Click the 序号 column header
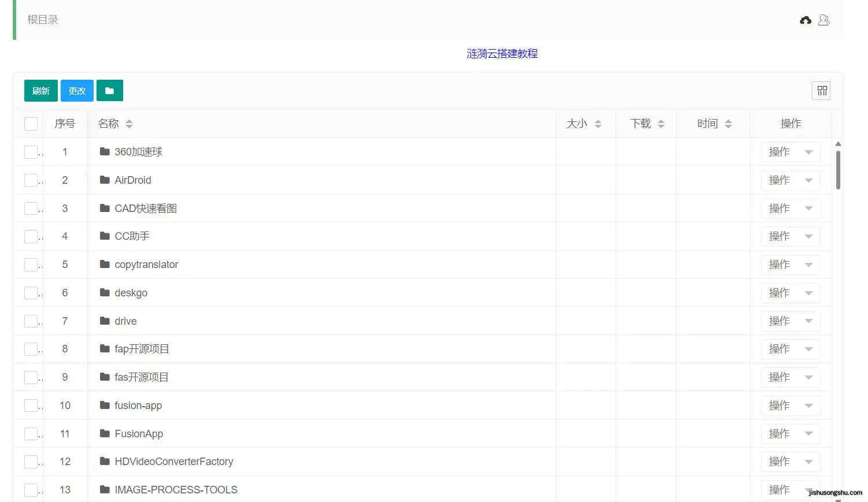The width and height of the screenshot is (868, 502). 65,124
